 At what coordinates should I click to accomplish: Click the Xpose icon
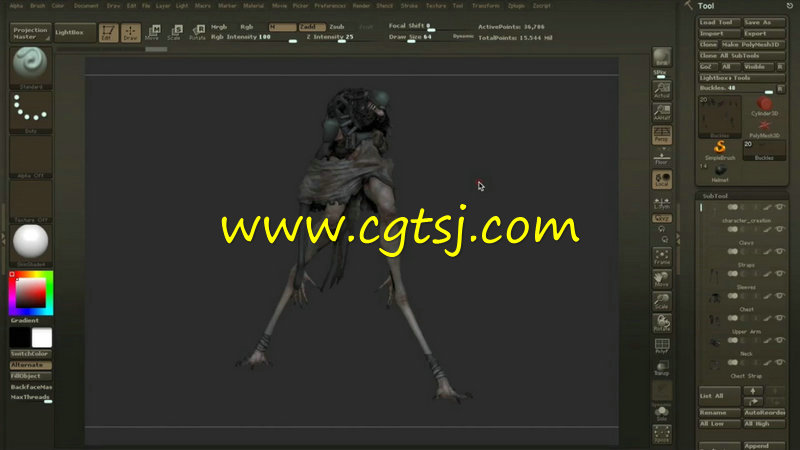662,434
